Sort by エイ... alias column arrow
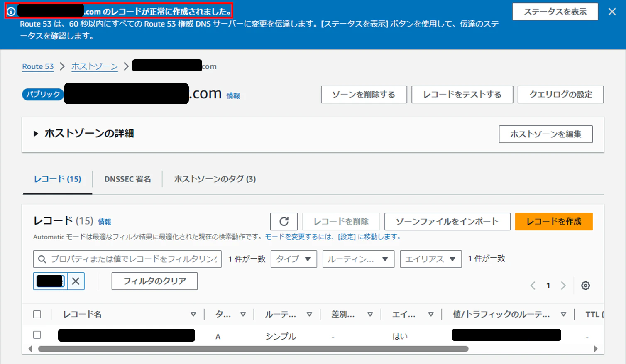This screenshot has height=364, width=626. [x=431, y=314]
